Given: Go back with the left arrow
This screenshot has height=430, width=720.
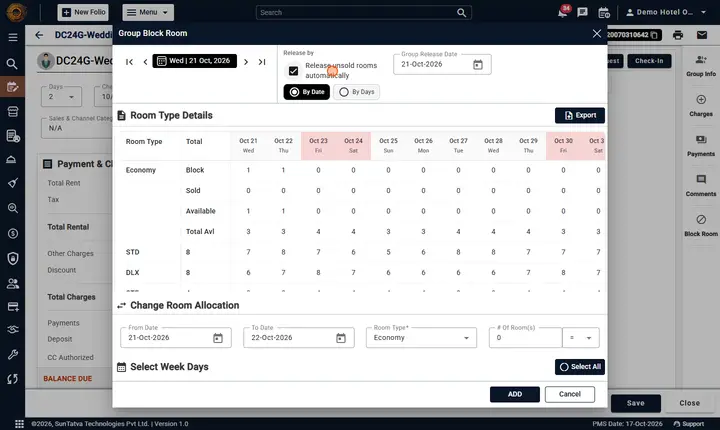Looking at the screenshot, I should (39, 35).
